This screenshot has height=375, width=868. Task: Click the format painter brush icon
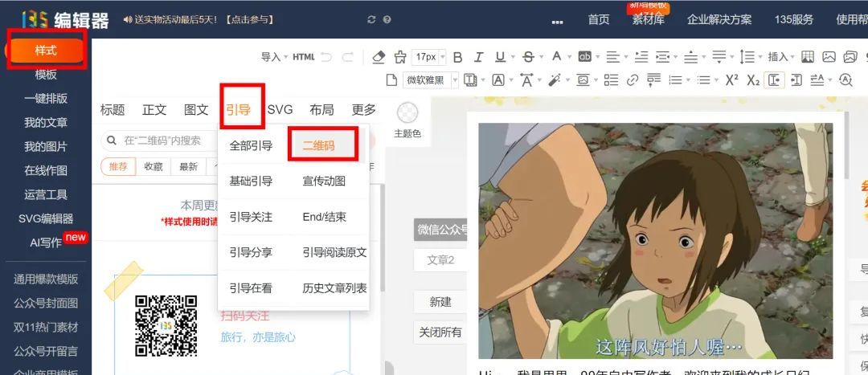pos(399,56)
